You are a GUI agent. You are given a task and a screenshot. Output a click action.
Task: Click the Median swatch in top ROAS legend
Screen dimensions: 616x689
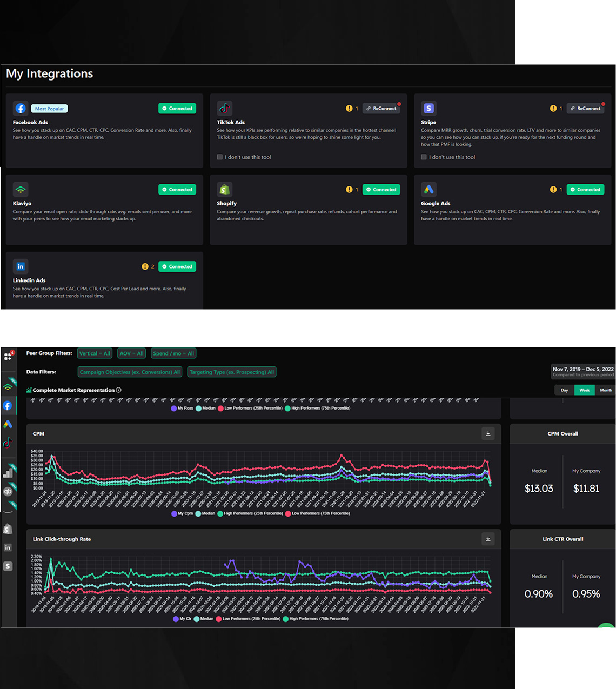click(198, 408)
